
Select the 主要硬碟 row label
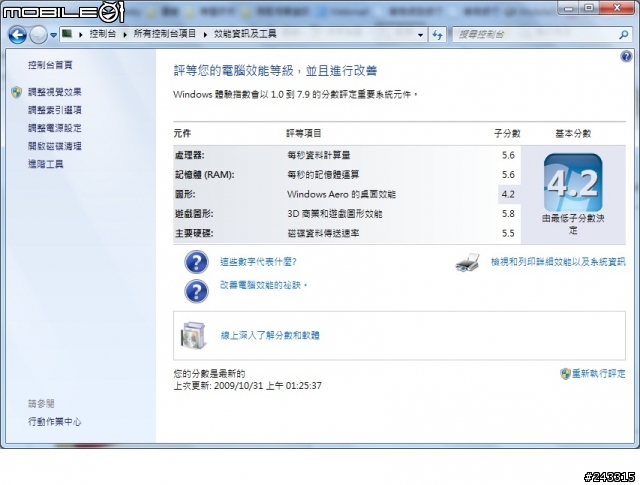194,234
